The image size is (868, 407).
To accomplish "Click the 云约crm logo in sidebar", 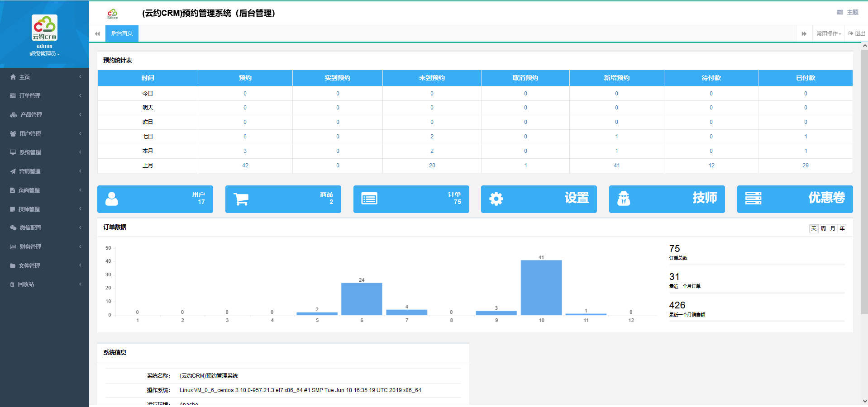I will 44,28.
